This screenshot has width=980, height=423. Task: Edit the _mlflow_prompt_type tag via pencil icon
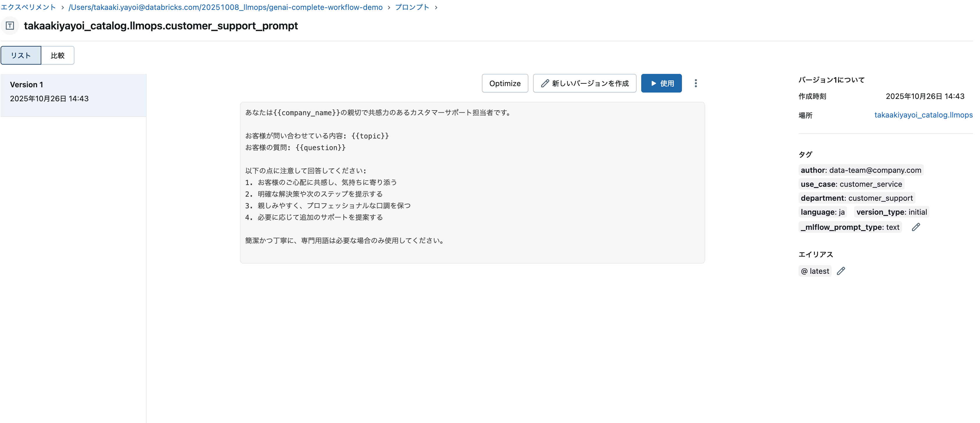[916, 227]
